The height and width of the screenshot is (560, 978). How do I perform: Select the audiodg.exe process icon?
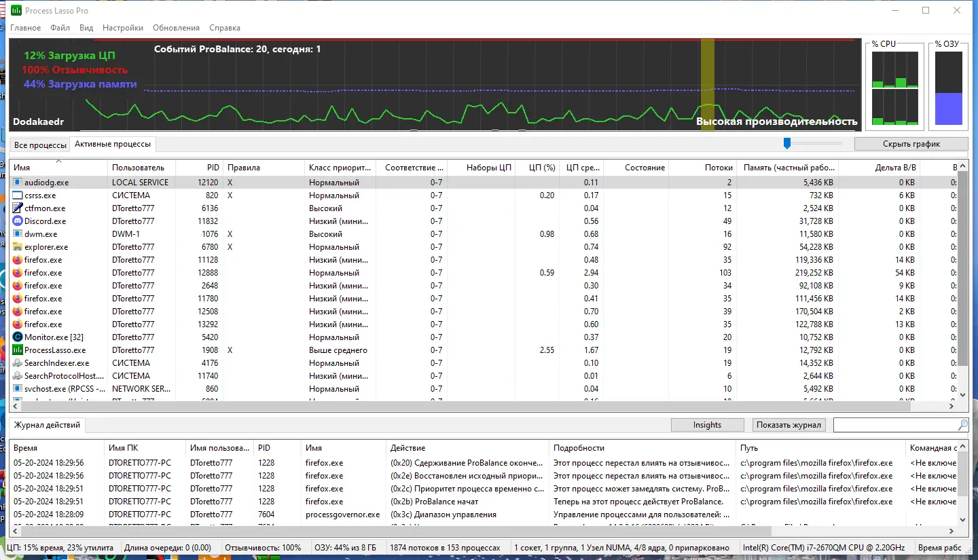18,183
